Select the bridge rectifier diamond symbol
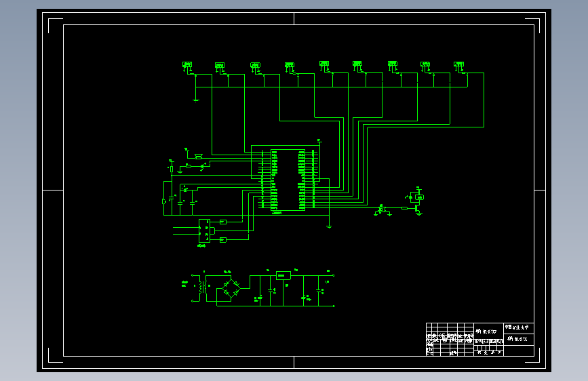The image size is (588, 381). (231, 288)
